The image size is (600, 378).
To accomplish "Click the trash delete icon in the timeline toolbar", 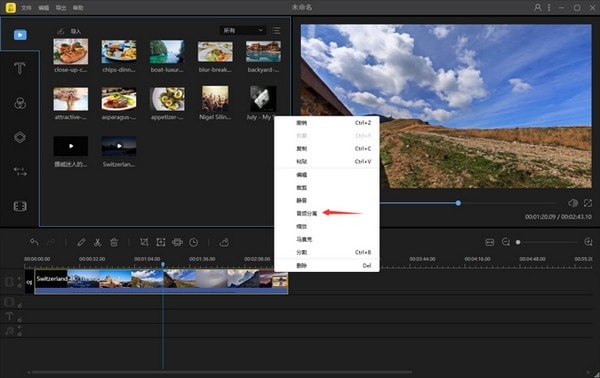I will [114, 242].
